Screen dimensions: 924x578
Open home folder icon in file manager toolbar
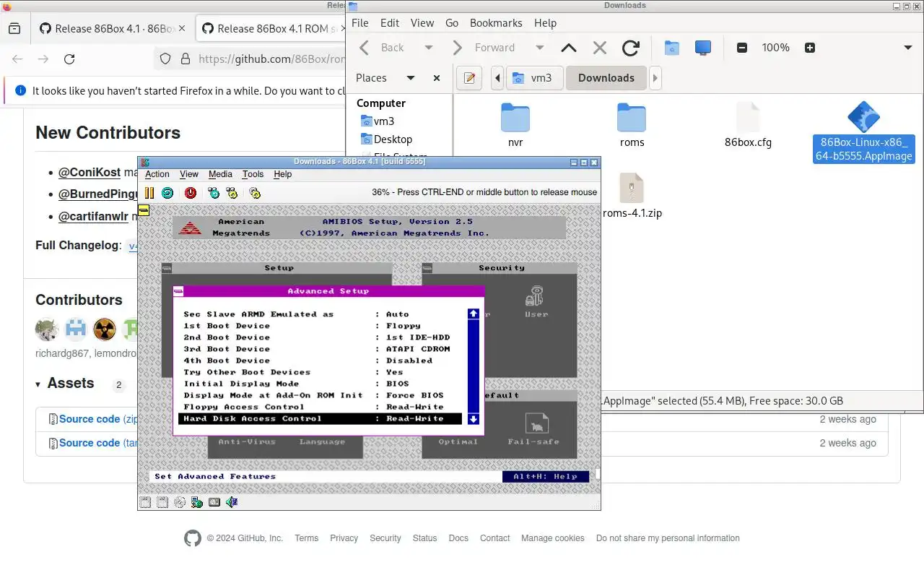tap(672, 48)
